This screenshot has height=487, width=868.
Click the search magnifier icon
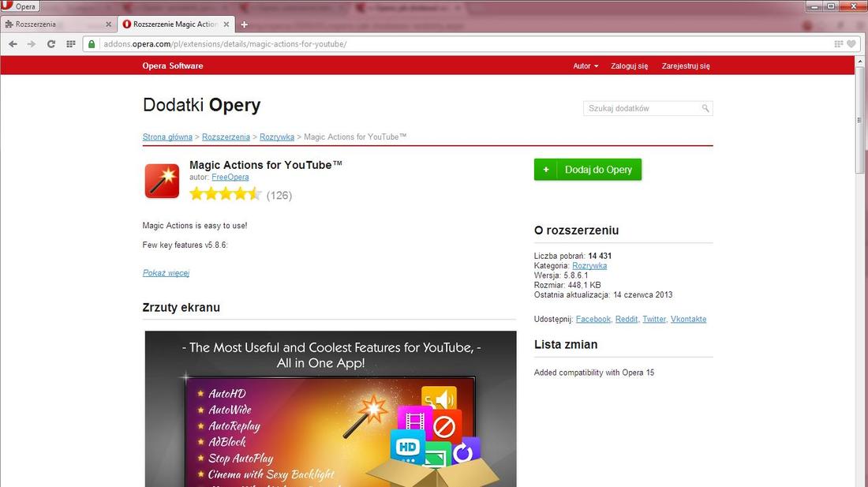(705, 108)
